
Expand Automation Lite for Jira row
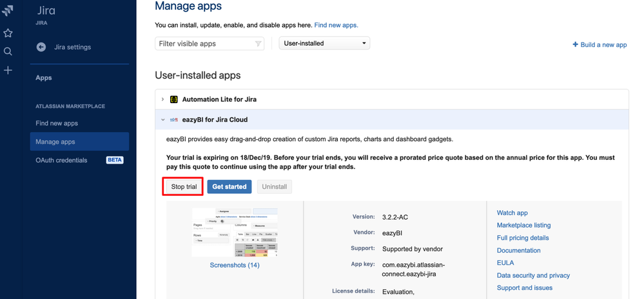pyautogui.click(x=162, y=99)
